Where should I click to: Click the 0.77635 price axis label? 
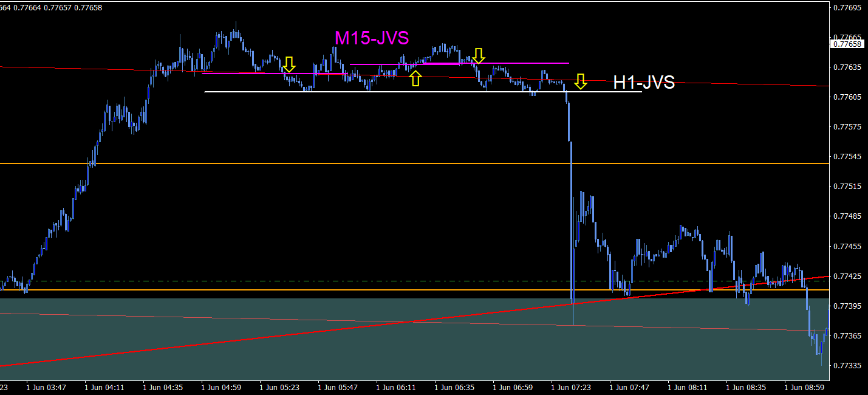click(849, 67)
